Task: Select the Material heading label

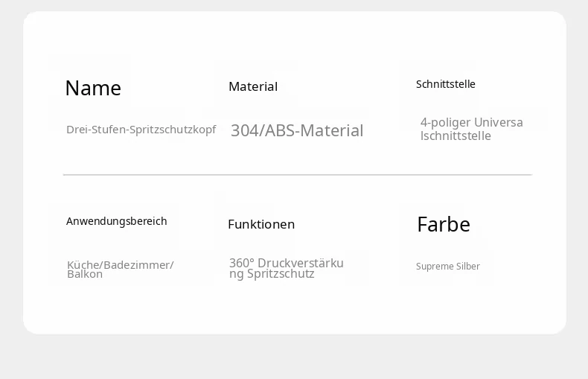Action: [253, 86]
